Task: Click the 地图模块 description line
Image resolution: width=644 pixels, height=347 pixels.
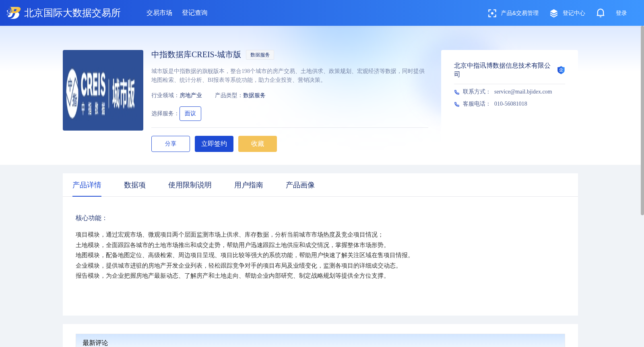Action: (x=245, y=255)
